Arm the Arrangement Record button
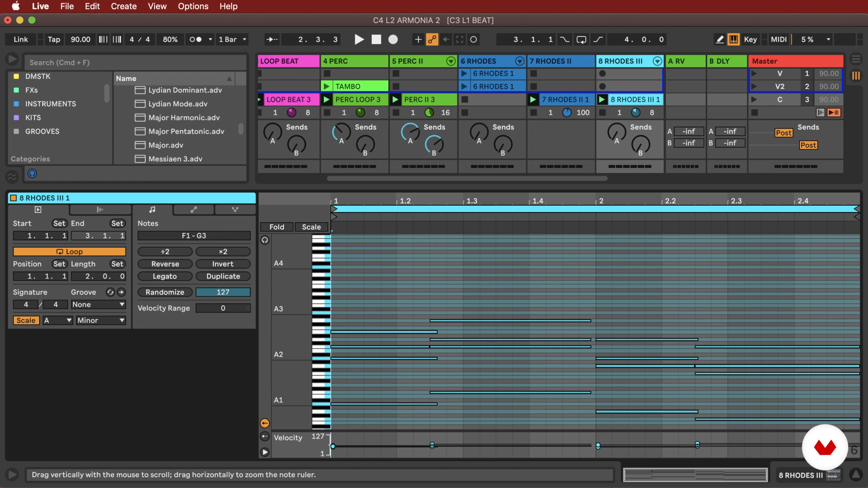 pos(393,39)
